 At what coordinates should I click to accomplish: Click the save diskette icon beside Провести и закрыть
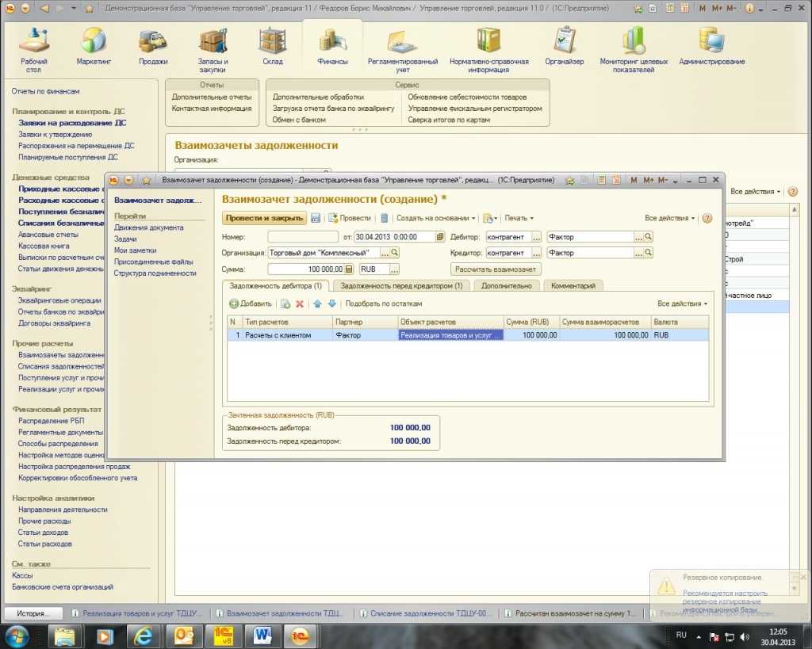316,218
